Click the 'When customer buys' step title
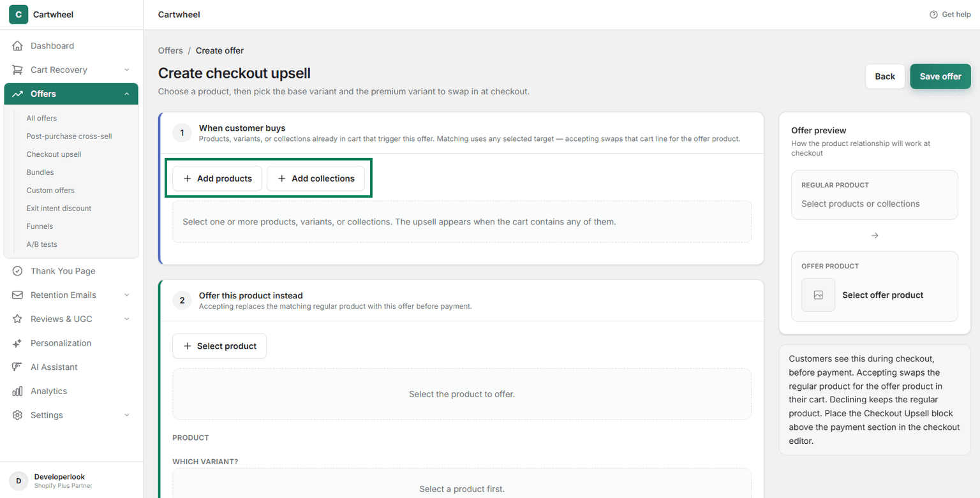 (242, 128)
